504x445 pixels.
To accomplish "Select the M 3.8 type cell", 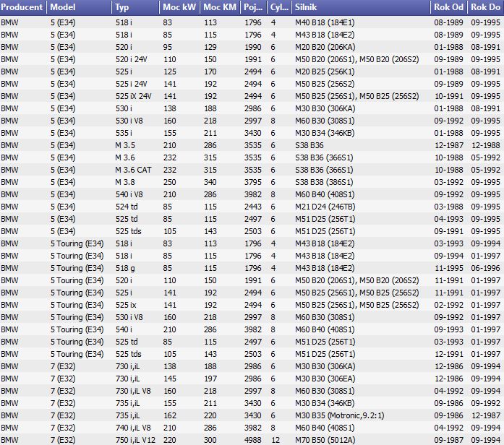I will 125,182.
